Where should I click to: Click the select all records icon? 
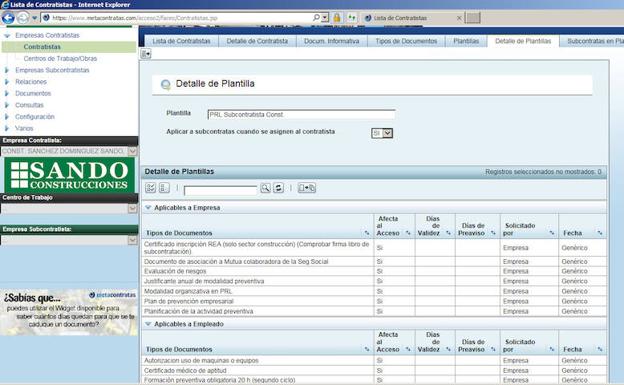[150, 188]
